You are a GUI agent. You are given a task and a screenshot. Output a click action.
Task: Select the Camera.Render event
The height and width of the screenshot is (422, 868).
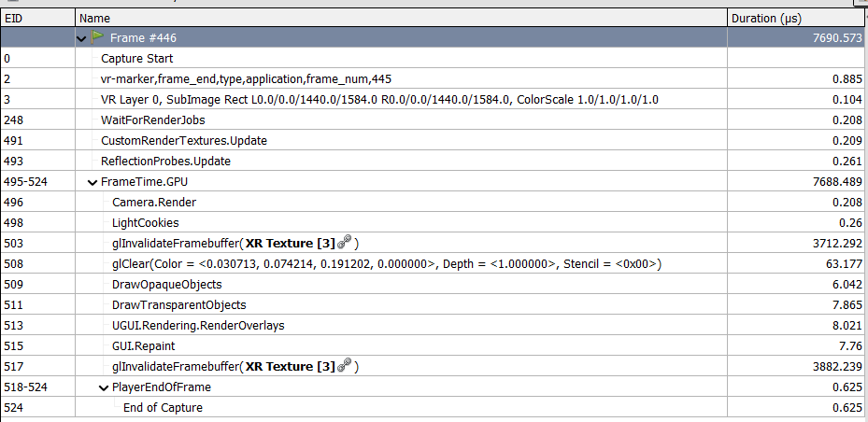pyautogui.click(x=154, y=203)
